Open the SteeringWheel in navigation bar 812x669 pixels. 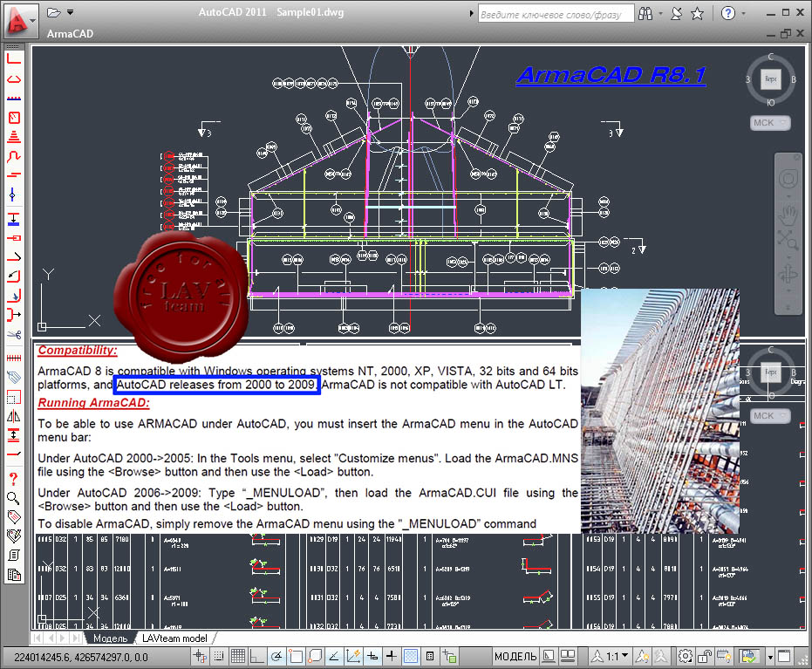(x=788, y=179)
